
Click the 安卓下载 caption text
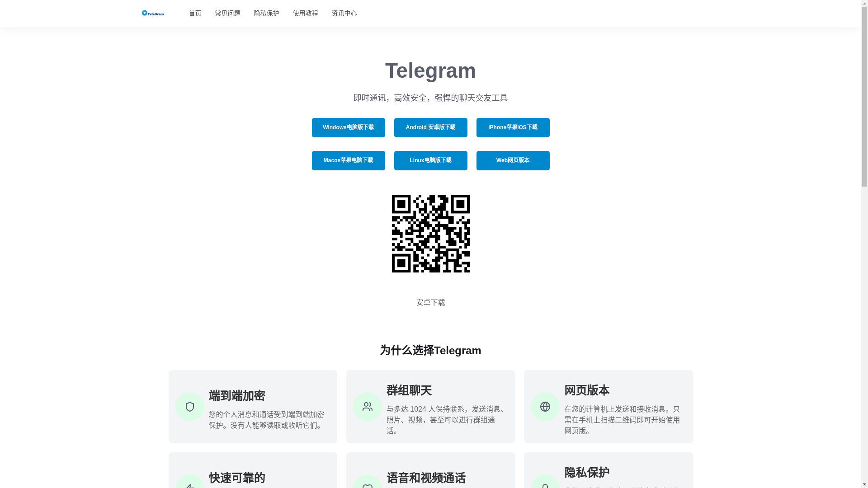tap(430, 303)
